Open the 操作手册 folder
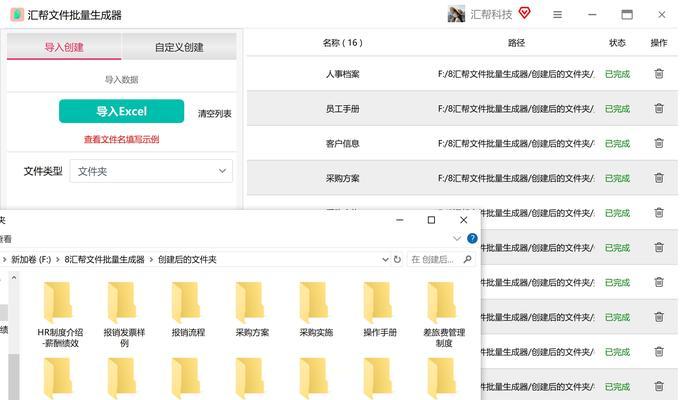Image resolution: width=681 pixels, height=400 pixels. tap(380, 309)
